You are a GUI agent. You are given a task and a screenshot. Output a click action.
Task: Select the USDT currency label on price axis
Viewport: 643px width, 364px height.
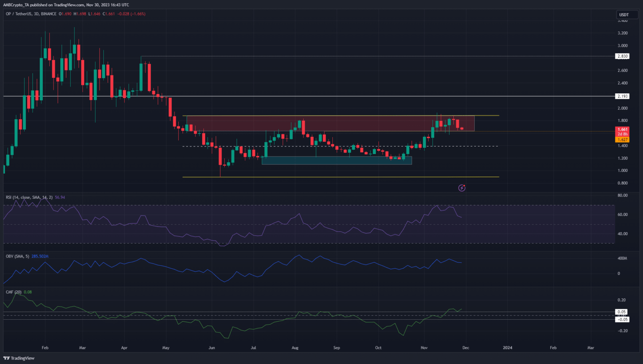(623, 15)
